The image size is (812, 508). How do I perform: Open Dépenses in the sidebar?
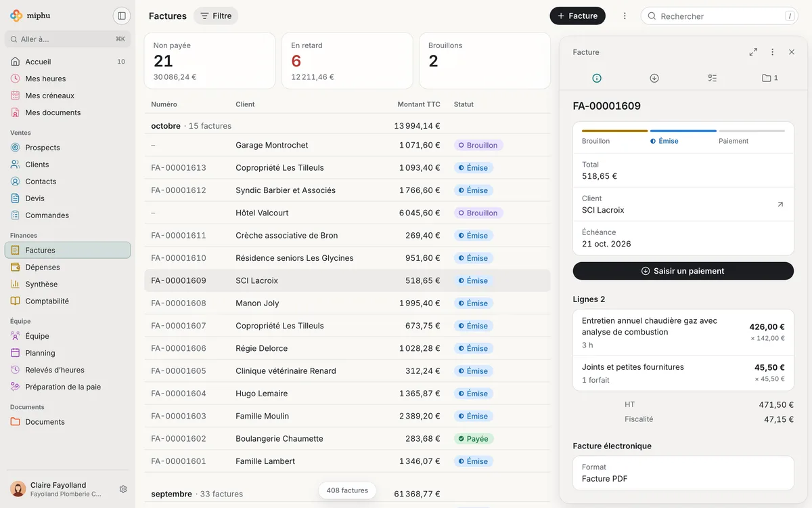click(68, 268)
